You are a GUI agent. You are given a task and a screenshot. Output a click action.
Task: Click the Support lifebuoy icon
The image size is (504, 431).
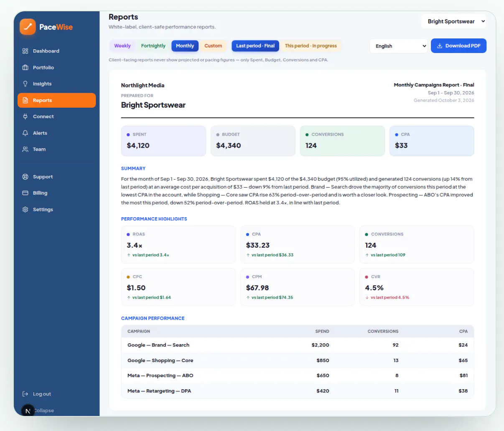[x=25, y=177]
